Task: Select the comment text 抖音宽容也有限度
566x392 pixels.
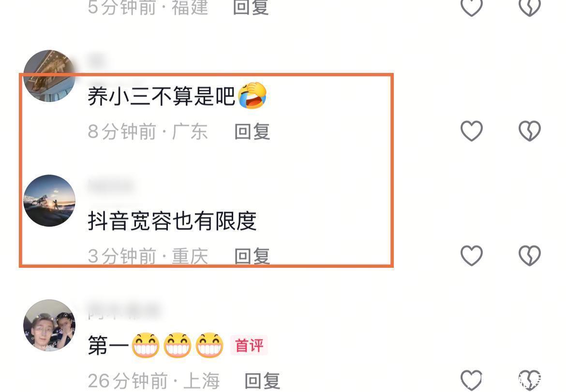Action: [x=172, y=221]
